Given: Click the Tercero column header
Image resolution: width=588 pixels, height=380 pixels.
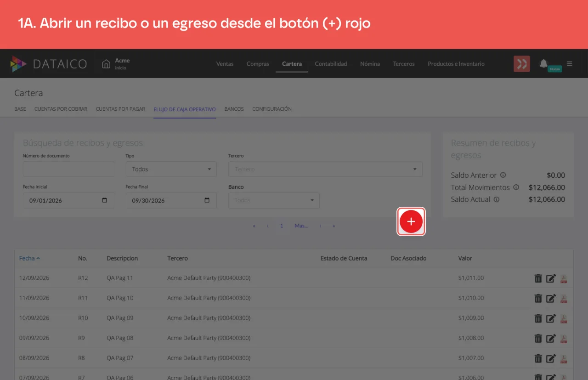Looking at the screenshot, I should [177, 258].
